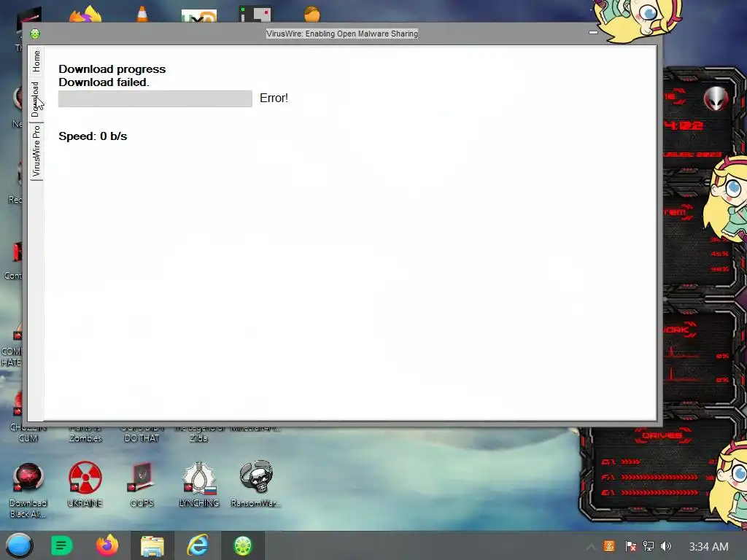747x560 pixels.
Task: Open the volume speaker tray icon
Action: (x=666, y=546)
